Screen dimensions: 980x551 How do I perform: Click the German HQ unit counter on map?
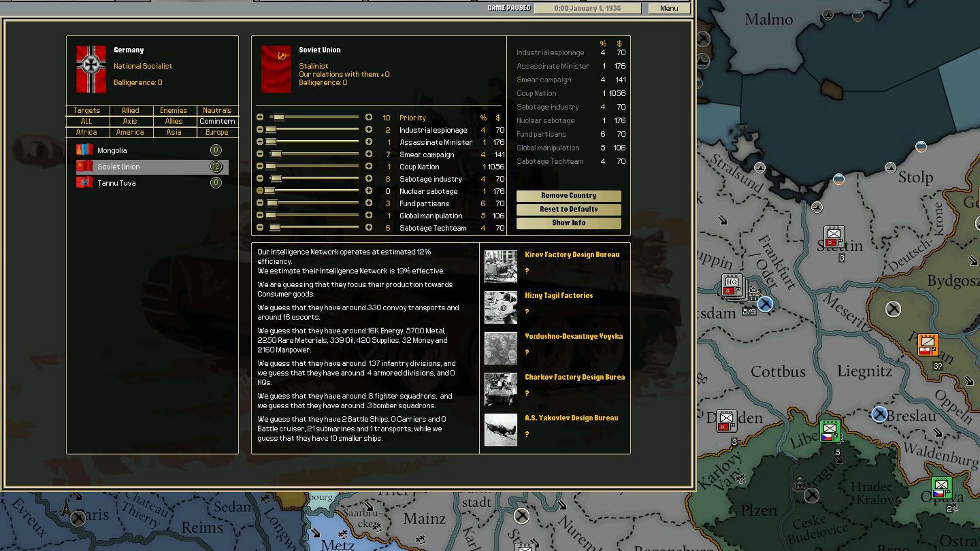point(732,286)
